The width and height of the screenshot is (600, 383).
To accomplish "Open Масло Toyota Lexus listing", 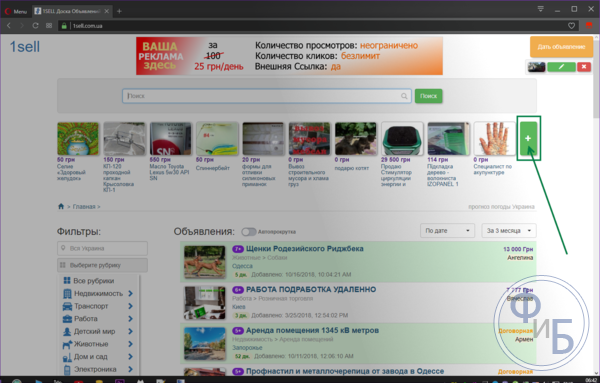I will point(171,152).
